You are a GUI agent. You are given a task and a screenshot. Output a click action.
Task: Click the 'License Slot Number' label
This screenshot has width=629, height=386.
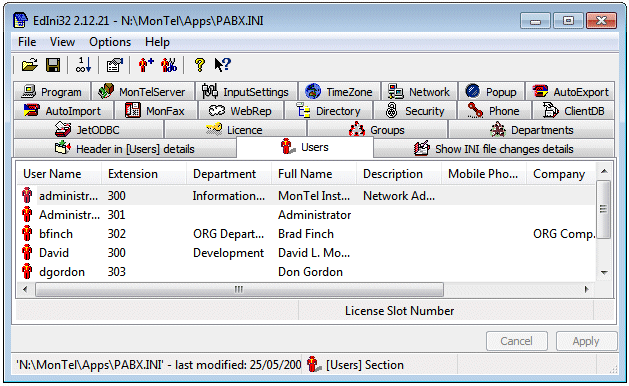point(400,311)
